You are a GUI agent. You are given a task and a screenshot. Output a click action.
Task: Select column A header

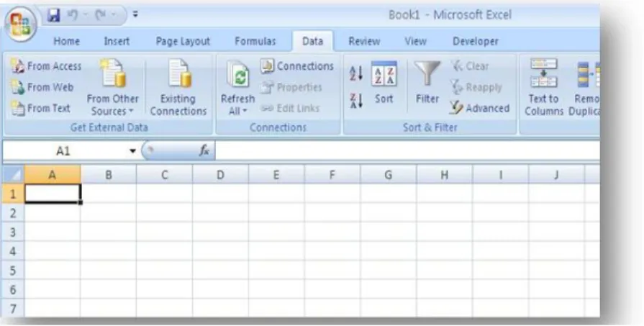53,175
